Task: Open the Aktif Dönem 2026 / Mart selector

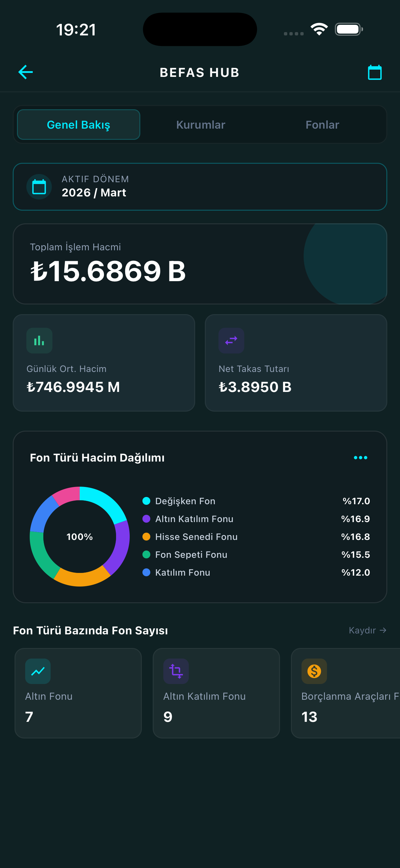Action: pyautogui.click(x=200, y=187)
